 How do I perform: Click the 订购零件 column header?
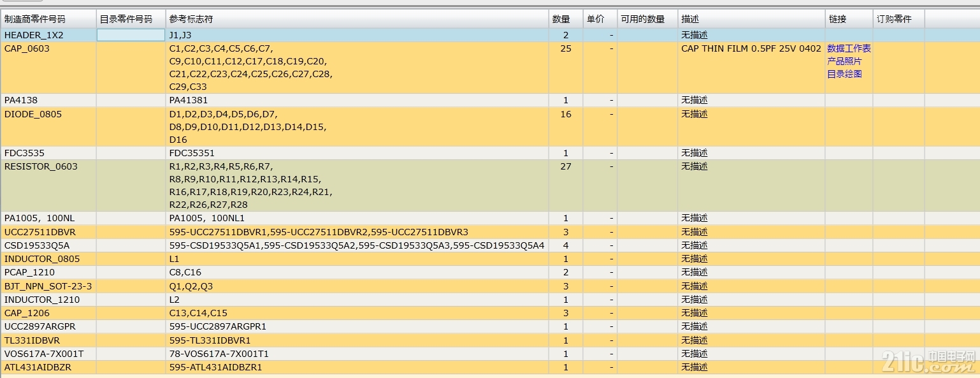[898, 19]
